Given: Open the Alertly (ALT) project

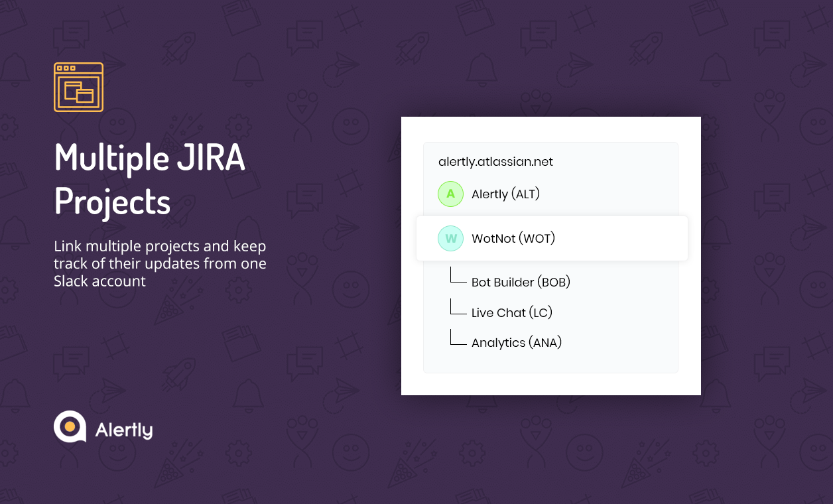Looking at the screenshot, I should click(x=506, y=194).
